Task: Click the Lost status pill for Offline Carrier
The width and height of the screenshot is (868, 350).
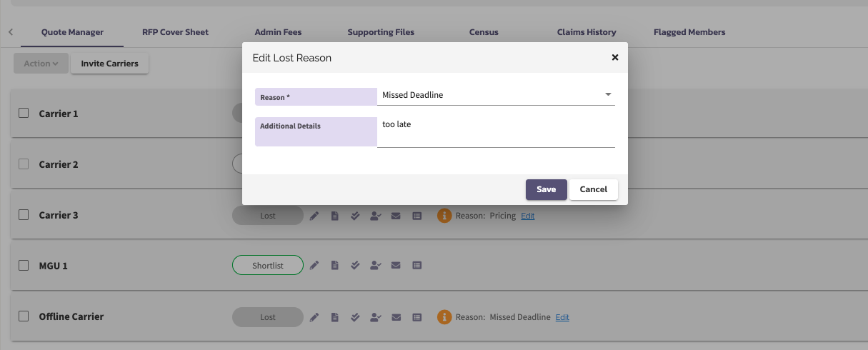Action: (x=268, y=316)
